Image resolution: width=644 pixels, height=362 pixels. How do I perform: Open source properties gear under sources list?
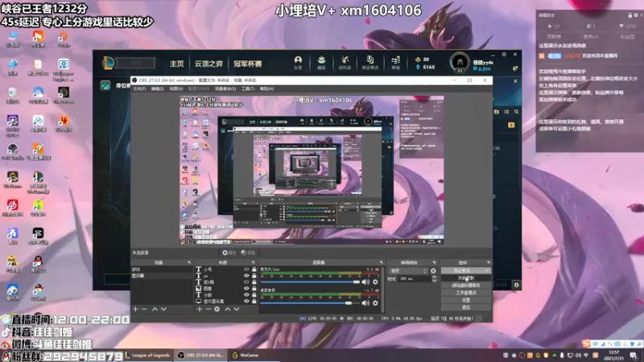(x=217, y=309)
